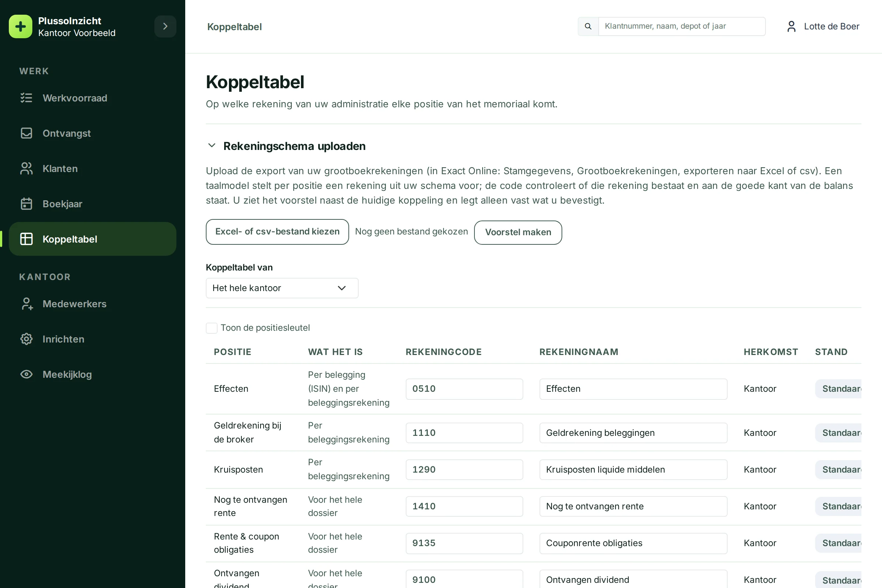Click the Werkvoorraad checklist icon
This screenshot has height=588, width=882.
coord(26,98)
